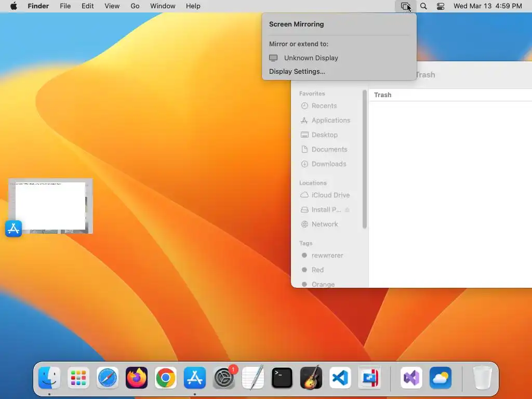Viewport: 532px width, 399px height.
Task: Click the monitor icon beside Unknown Display
Action: [x=273, y=58]
